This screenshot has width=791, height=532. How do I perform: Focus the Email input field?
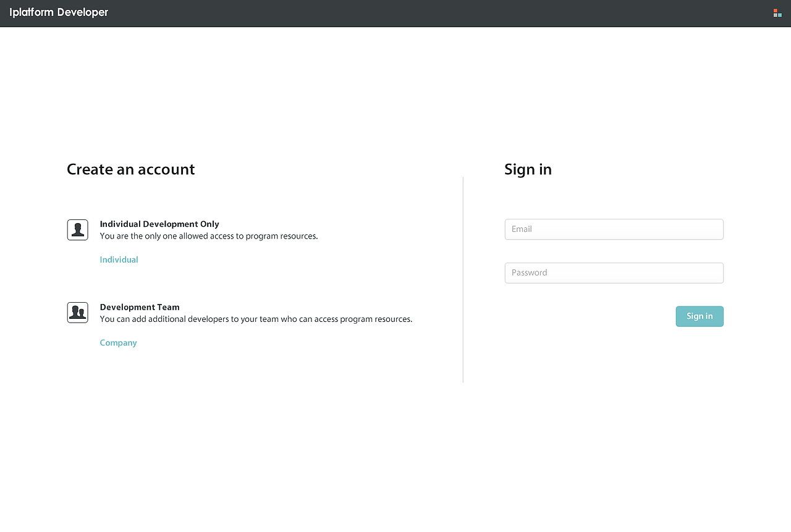coord(614,229)
